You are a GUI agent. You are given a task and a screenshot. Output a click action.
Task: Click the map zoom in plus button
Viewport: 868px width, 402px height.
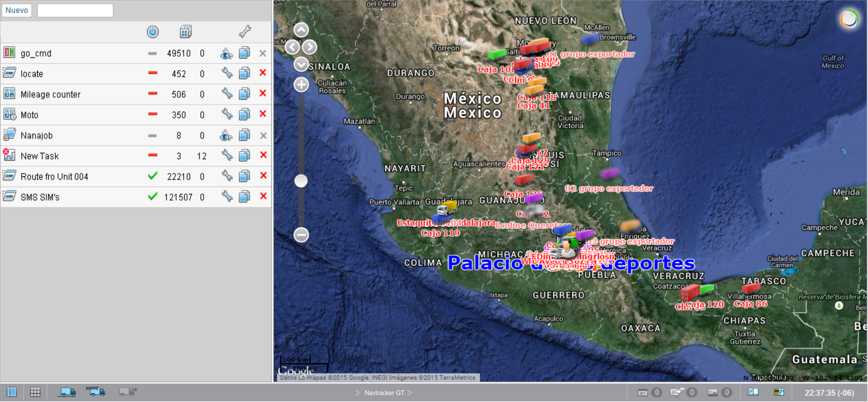pos(301,85)
